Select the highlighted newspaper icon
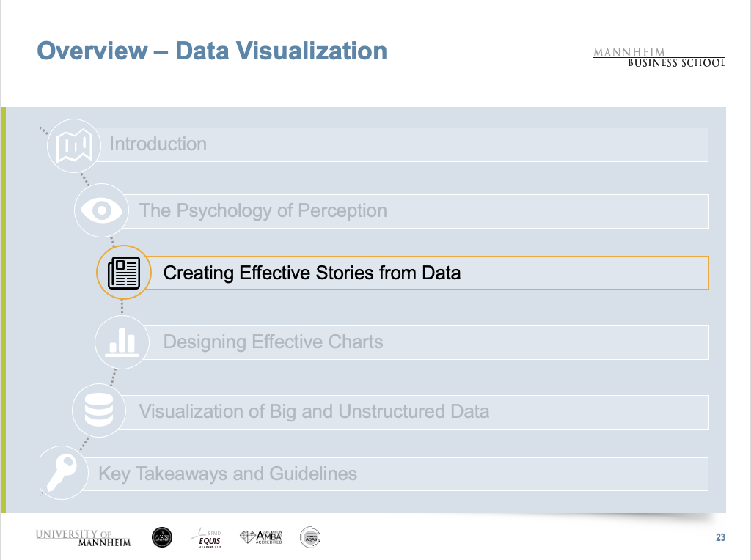Screen dimensions: 751x560 coord(123,273)
